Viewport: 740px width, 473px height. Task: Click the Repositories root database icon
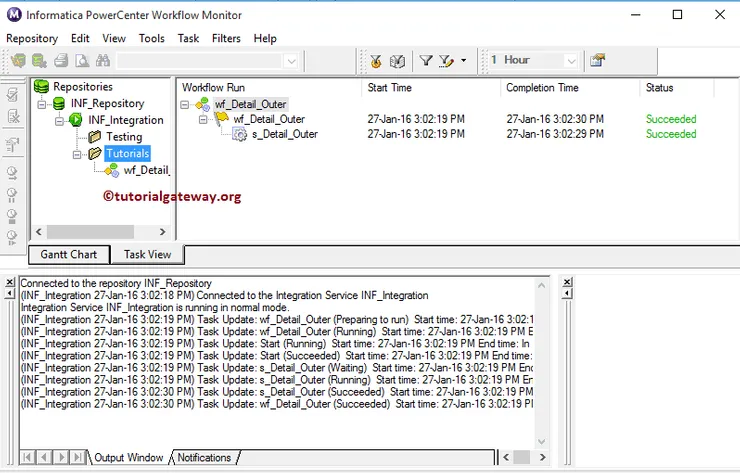pos(42,86)
